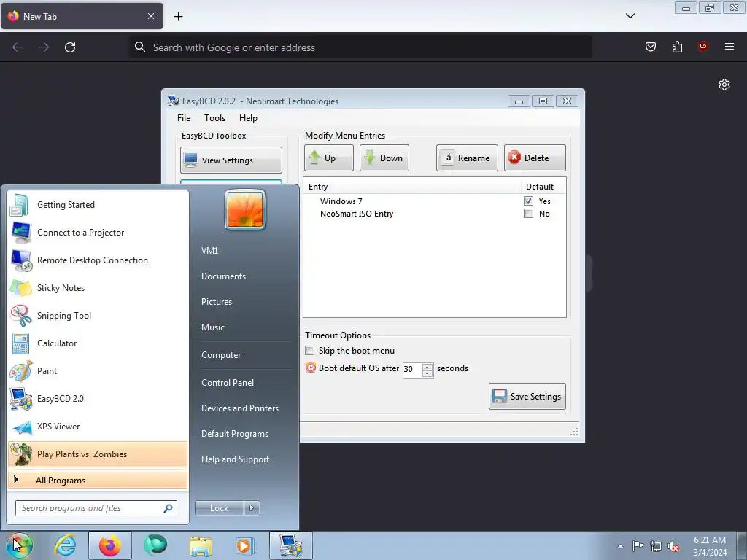
Task: Switch to EasyBCD taskbar button
Action: click(290, 545)
